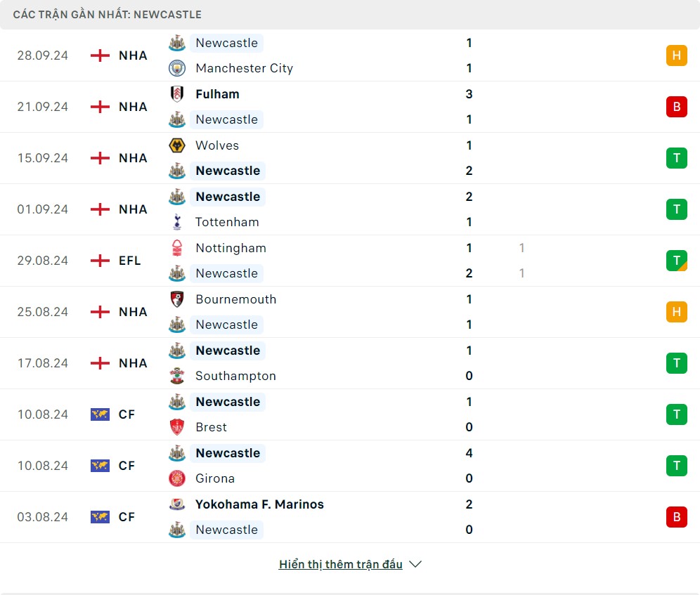700x595 pixels.
Task: Click the England flag on 01.09.24 row
Action: click(x=101, y=209)
